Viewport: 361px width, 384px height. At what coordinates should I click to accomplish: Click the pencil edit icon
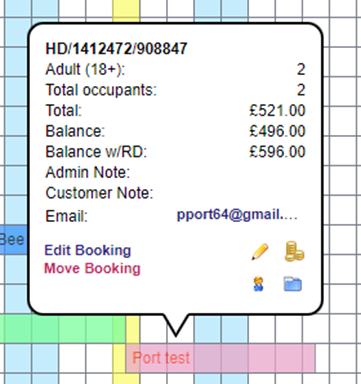pyautogui.click(x=260, y=252)
